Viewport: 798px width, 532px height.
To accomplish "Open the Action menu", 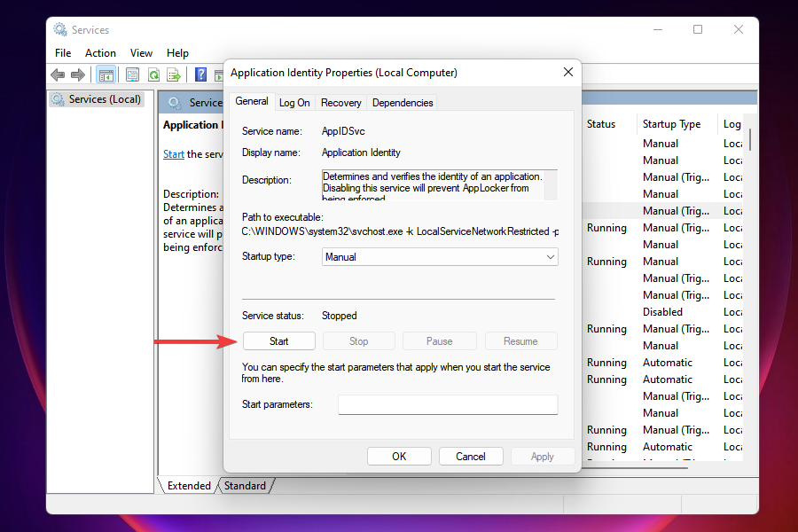I will click(100, 53).
